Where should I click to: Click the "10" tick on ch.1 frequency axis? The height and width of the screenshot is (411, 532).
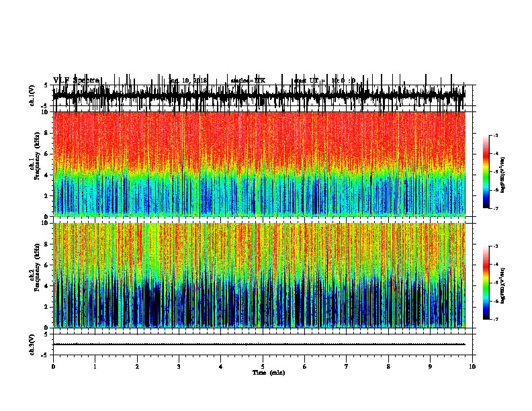(45, 112)
